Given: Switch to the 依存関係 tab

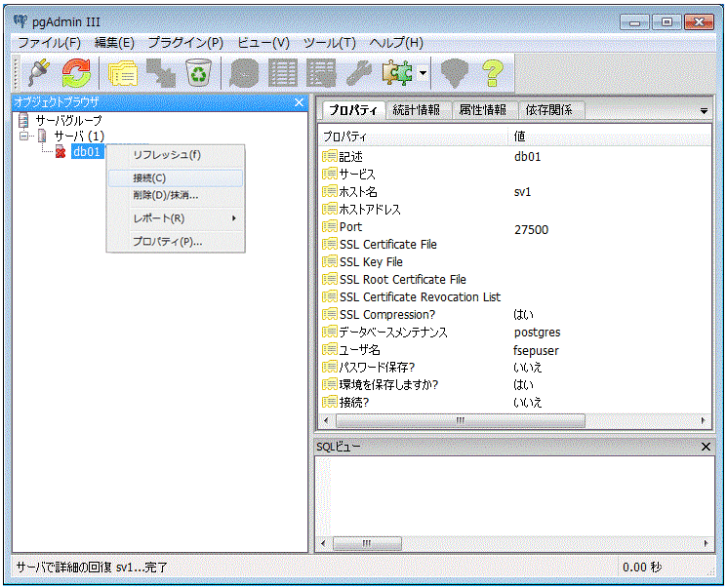Looking at the screenshot, I should (x=549, y=110).
